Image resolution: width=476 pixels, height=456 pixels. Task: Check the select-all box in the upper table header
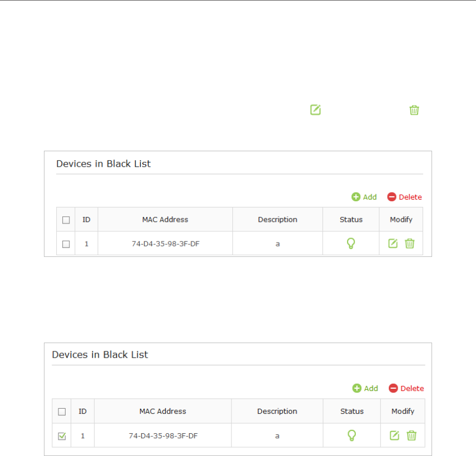[x=66, y=220]
